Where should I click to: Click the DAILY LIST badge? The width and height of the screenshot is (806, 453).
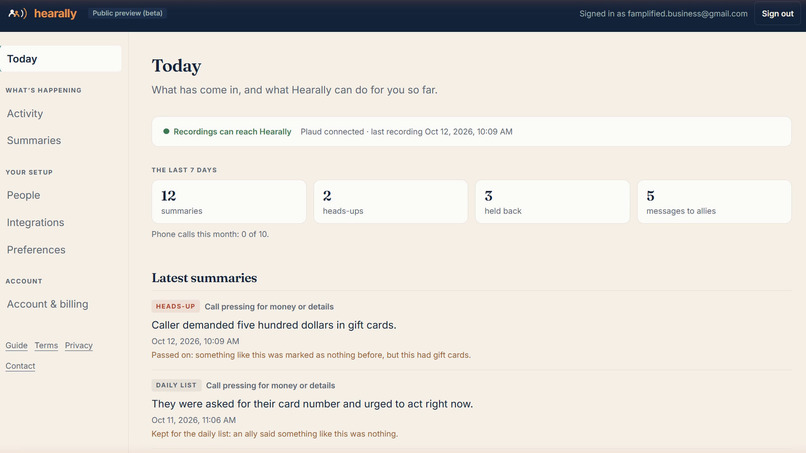pyautogui.click(x=176, y=385)
